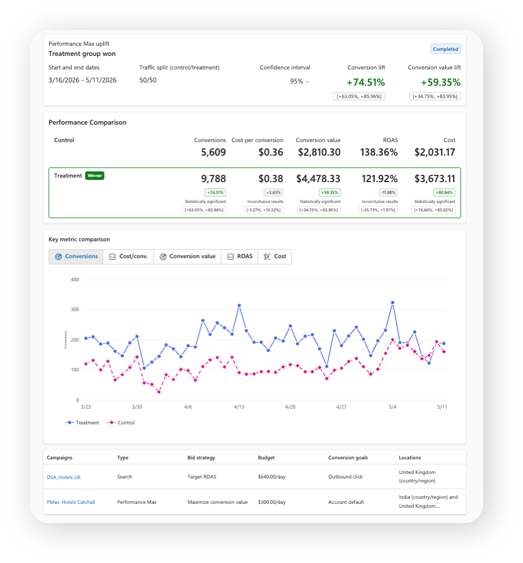Click the Account default conversion goal
The width and height of the screenshot is (523, 563).
(346, 502)
